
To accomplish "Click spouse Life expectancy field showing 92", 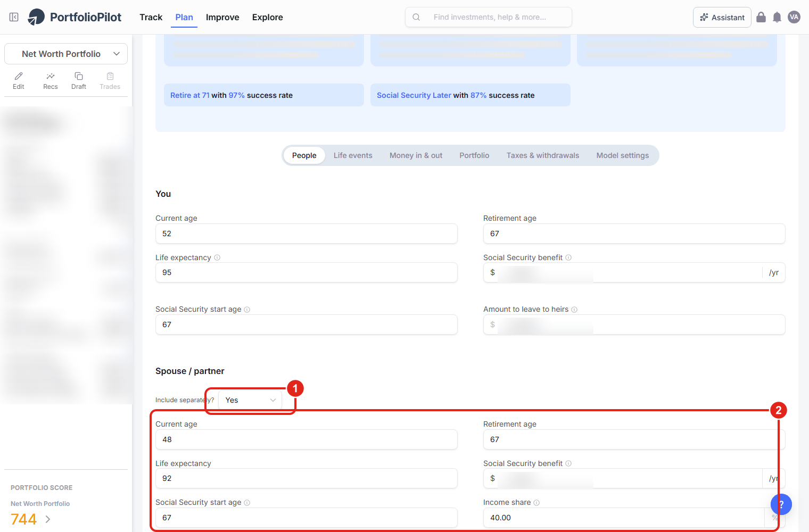I will 307,478.
